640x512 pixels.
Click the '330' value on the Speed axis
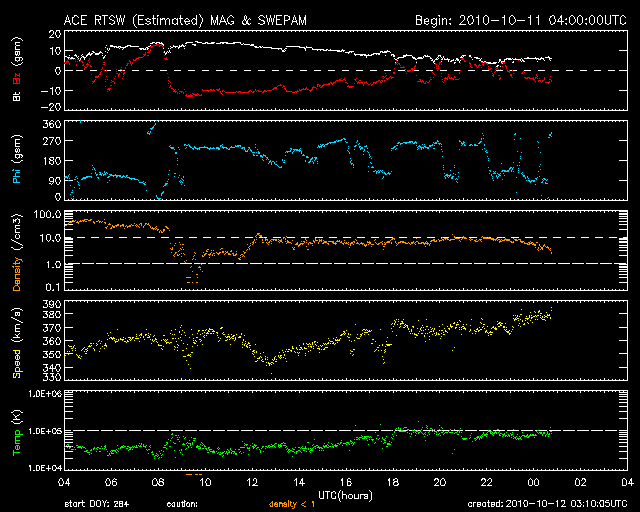coord(52,377)
